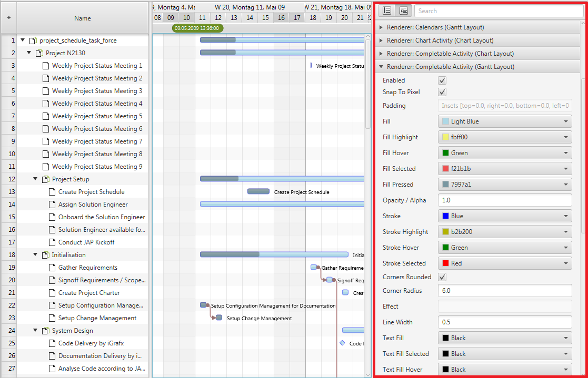Click the folder icon of Project N2130

point(39,53)
